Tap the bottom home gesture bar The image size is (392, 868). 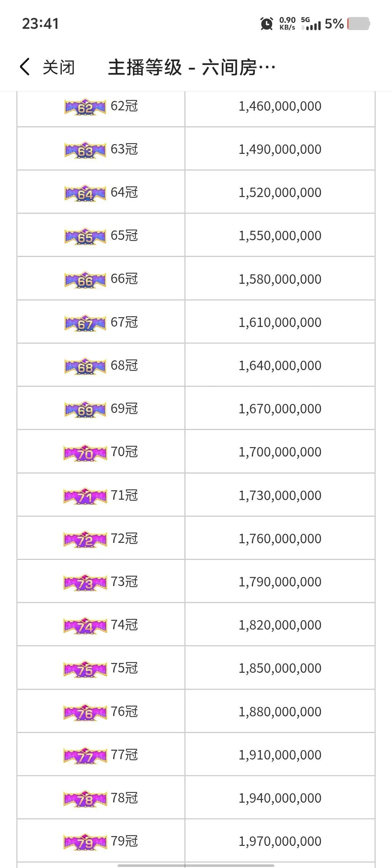[x=196, y=865]
